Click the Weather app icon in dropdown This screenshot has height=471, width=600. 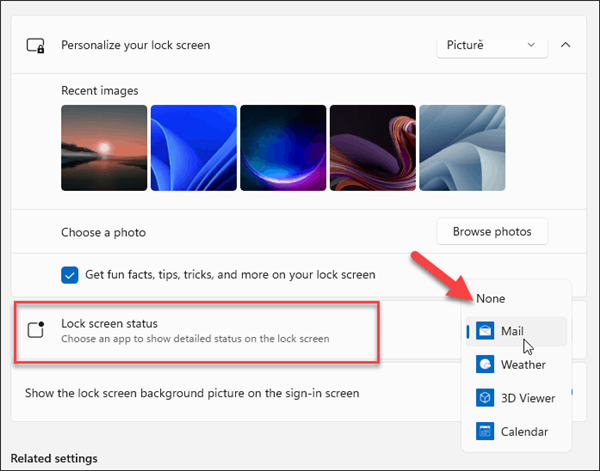pyautogui.click(x=484, y=365)
